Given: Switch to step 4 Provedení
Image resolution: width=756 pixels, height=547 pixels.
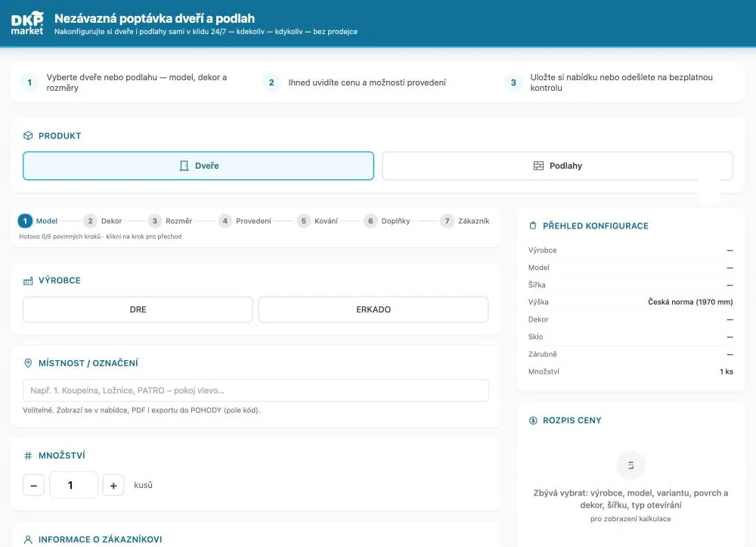Looking at the screenshot, I should pos(245,221).
